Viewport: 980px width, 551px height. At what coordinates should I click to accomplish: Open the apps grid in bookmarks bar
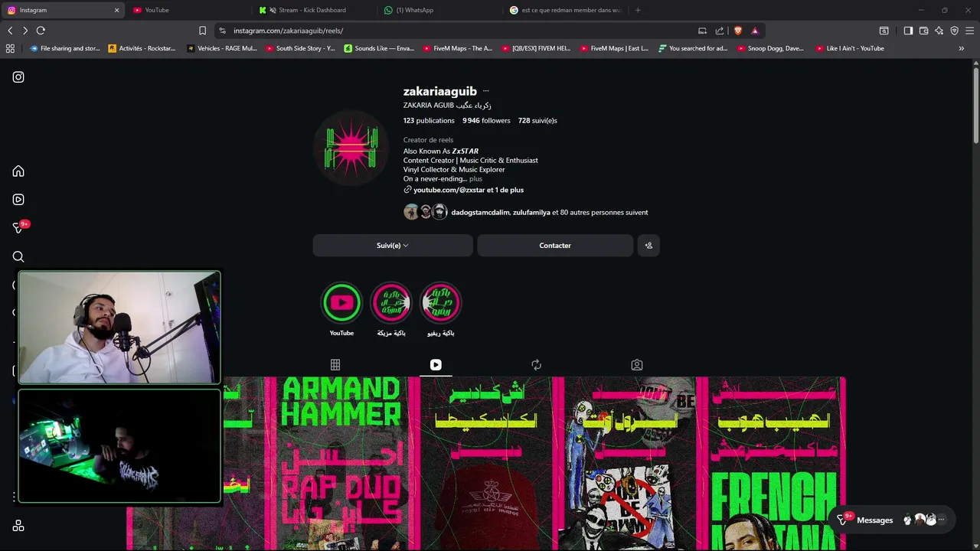pyautogui.click(x=10, y=48)
